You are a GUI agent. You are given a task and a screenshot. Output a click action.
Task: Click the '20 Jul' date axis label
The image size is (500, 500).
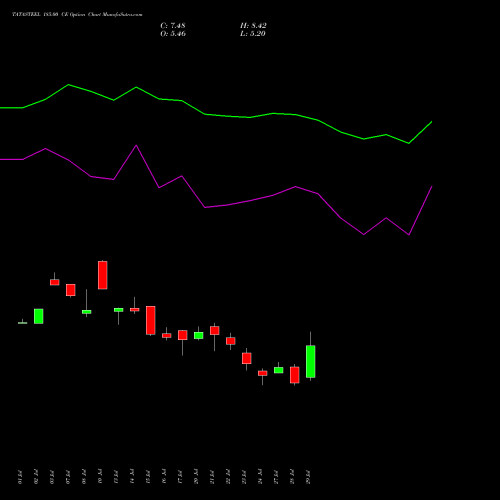coord(196,477)
